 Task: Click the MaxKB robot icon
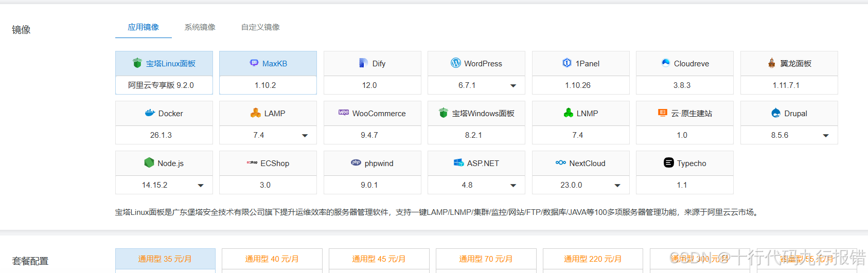[x=254, y=63]
